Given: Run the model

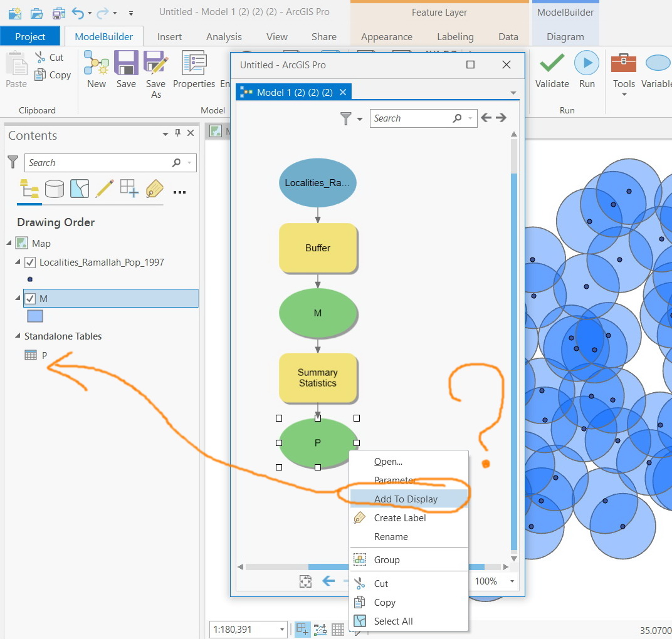Looking at the screenshot, I should (587, 70).
